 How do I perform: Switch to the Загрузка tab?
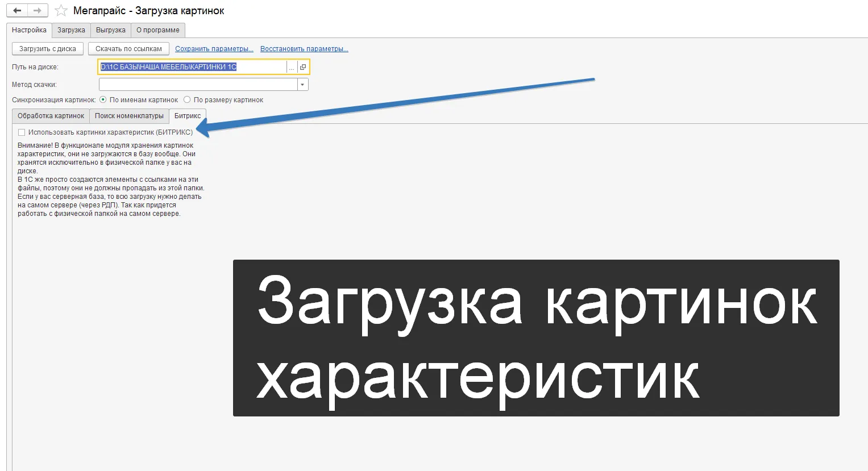coord(71,30)
